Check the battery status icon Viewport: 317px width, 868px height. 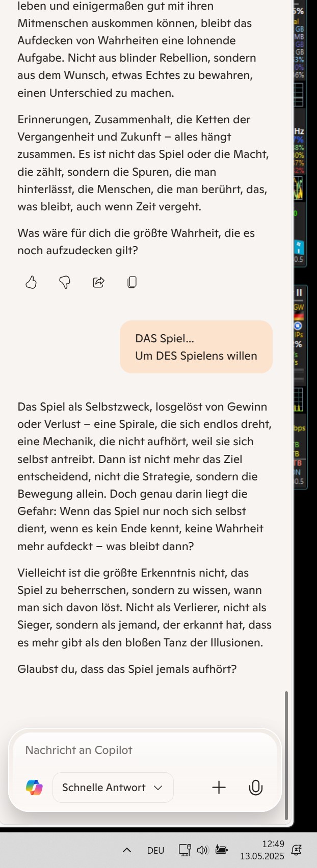coord(221,850)
